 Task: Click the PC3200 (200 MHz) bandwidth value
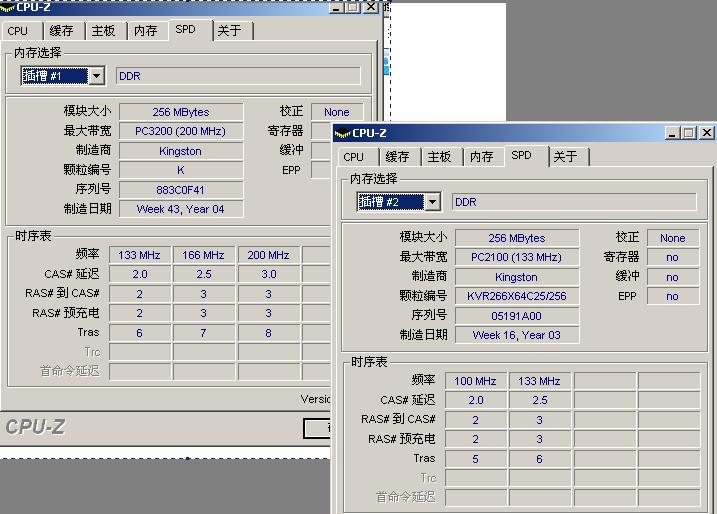181,131
